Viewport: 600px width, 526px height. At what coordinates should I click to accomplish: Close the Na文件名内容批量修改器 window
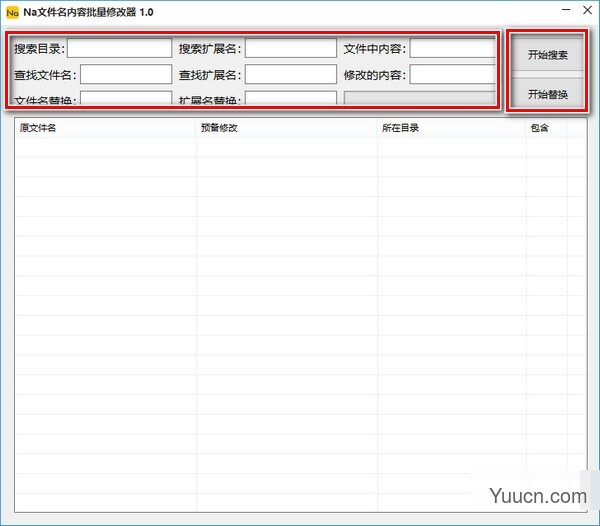587,10
